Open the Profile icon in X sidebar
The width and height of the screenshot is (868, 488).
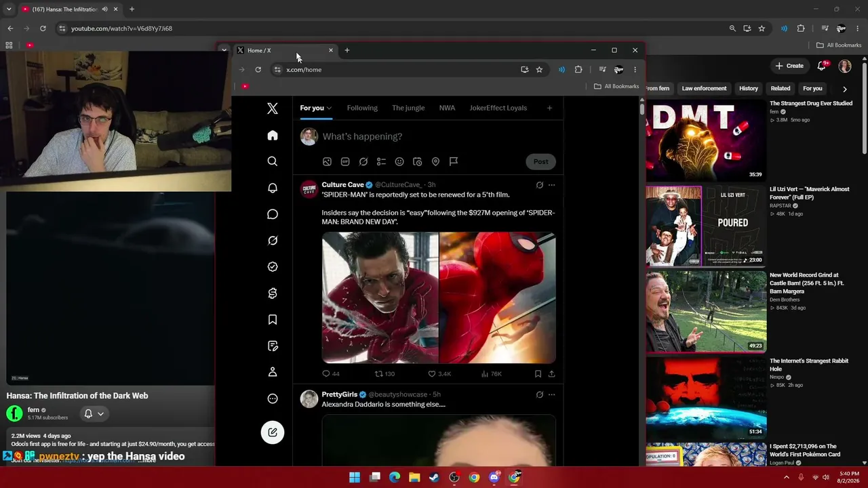pyautogui.click(x=273, y=372)
